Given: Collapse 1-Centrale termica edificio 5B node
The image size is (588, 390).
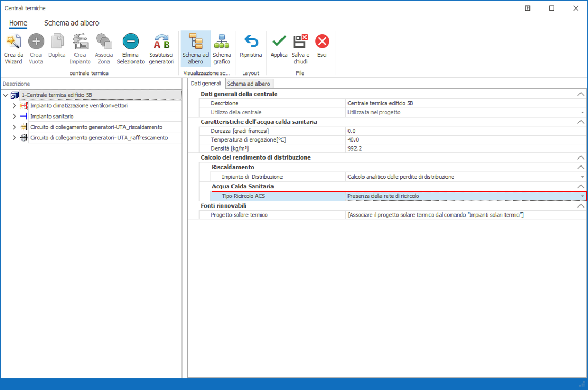Looking at the screenshot, I should pos(6,95).
